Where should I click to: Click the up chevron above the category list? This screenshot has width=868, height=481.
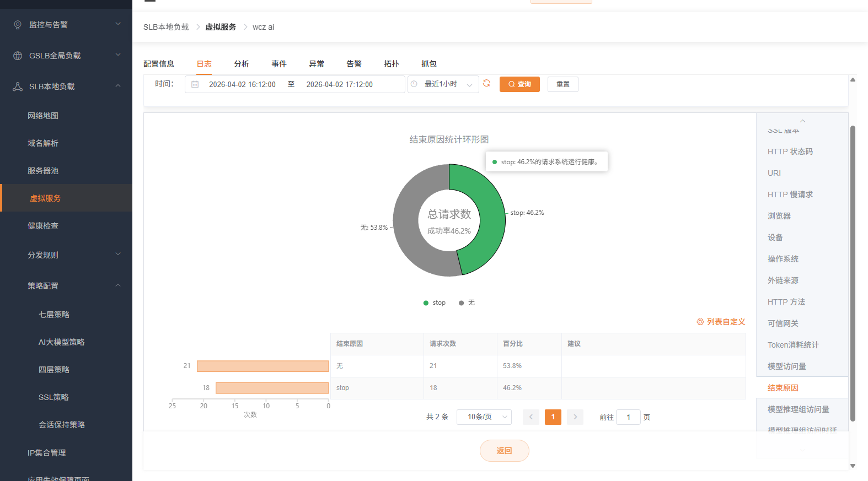(x=803, y=121)
